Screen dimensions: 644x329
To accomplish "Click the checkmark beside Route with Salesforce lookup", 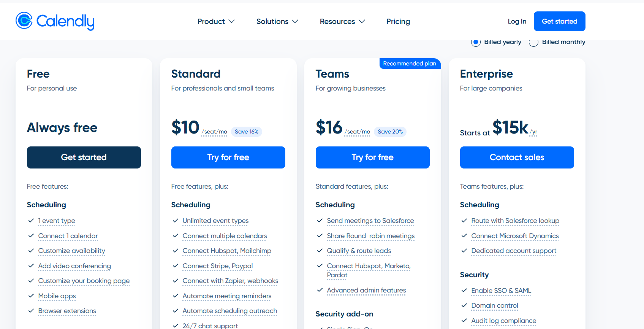I will [x=464, y=221].
